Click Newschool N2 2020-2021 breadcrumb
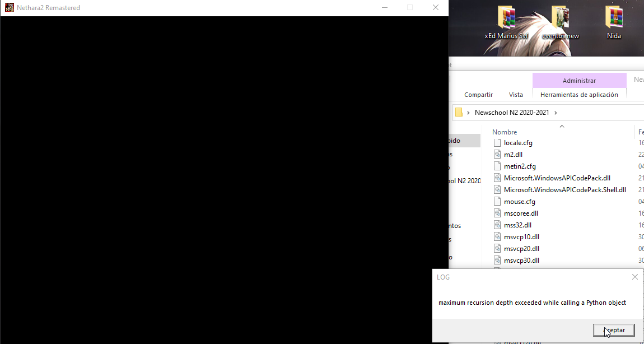This screenshot has height=344, width=644. pos(512,113)
